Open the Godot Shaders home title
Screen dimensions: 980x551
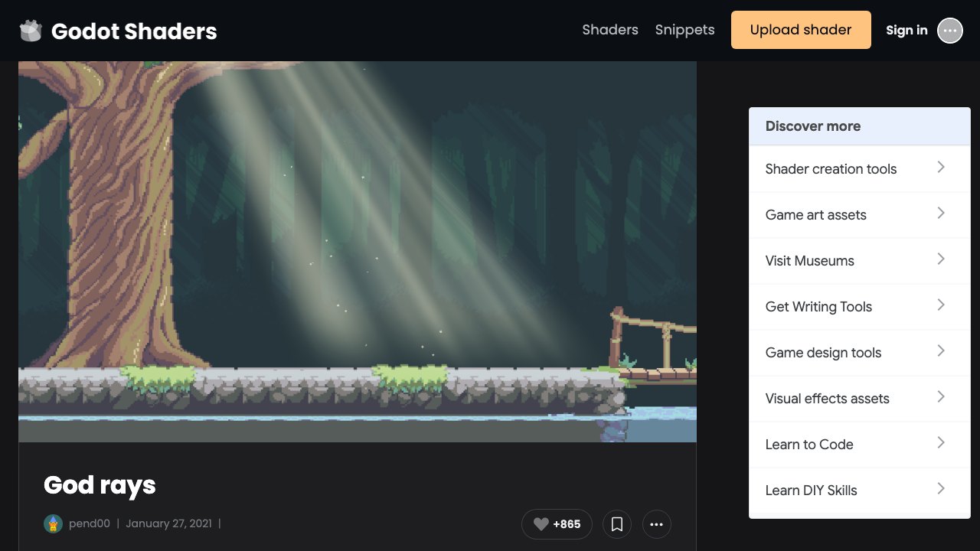[x=134, y=31]
